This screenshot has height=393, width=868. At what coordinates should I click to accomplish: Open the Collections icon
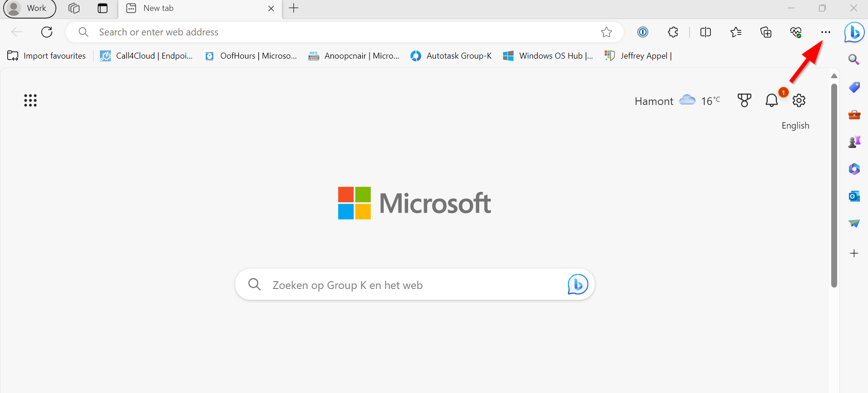[x=766, y=32]
